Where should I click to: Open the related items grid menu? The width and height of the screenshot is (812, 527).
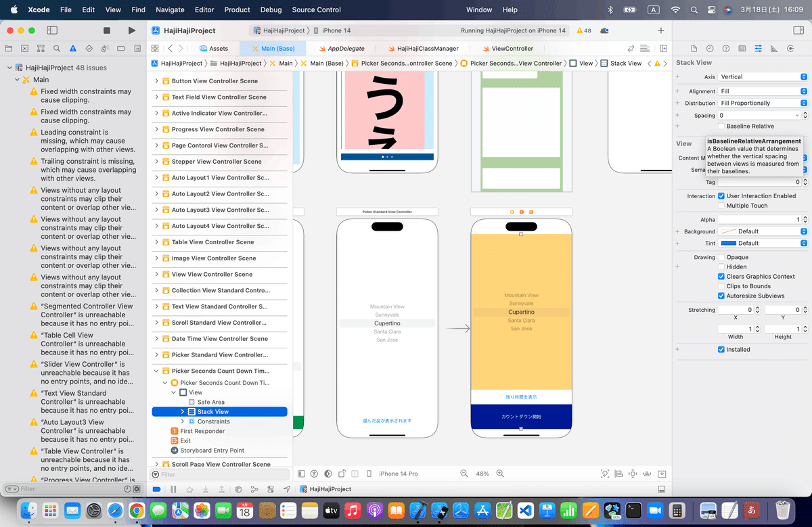coord(155,49)
